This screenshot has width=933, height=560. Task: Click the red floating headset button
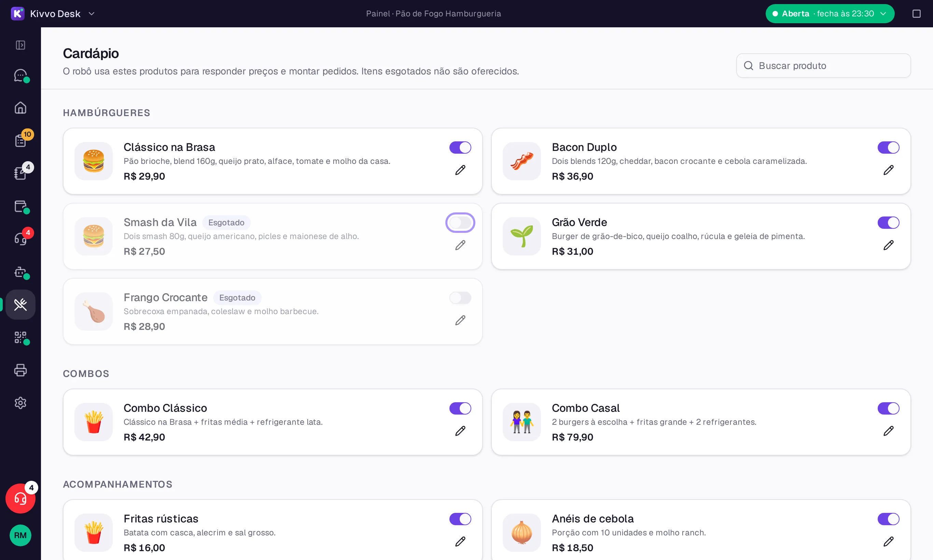[20, 499]
